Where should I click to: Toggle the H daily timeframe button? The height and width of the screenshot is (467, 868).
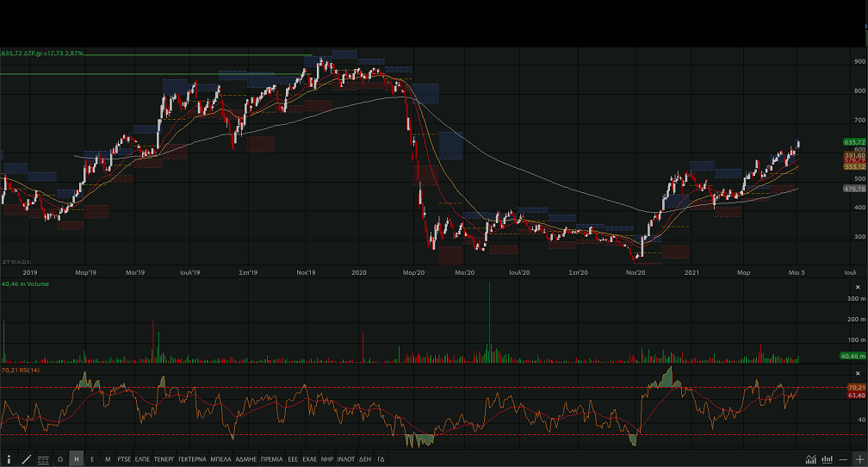pos(76,459)
